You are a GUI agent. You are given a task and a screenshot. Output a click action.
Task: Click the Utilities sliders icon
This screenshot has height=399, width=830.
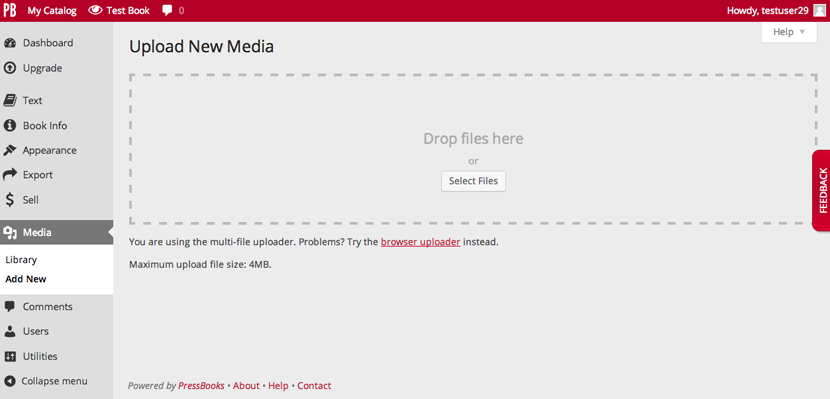[x=10, y=356]
